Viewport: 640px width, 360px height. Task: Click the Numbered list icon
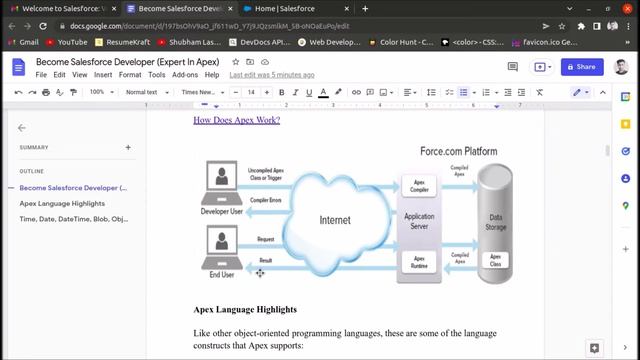[486, 93]
